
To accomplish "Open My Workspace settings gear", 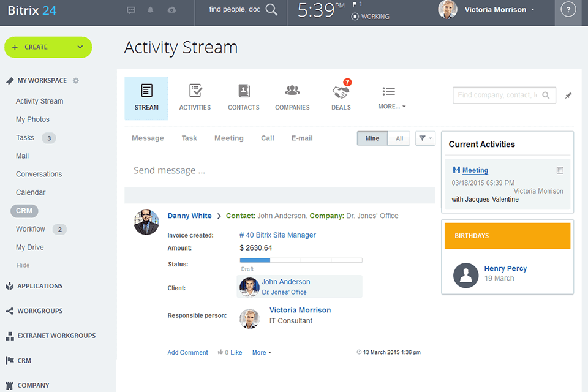I will [x=76, y=81].
